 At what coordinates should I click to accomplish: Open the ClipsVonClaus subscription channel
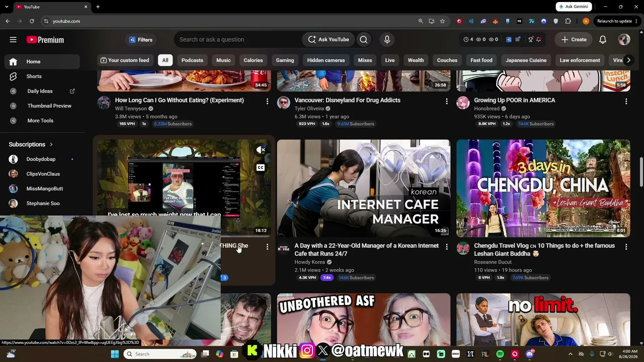42,174
